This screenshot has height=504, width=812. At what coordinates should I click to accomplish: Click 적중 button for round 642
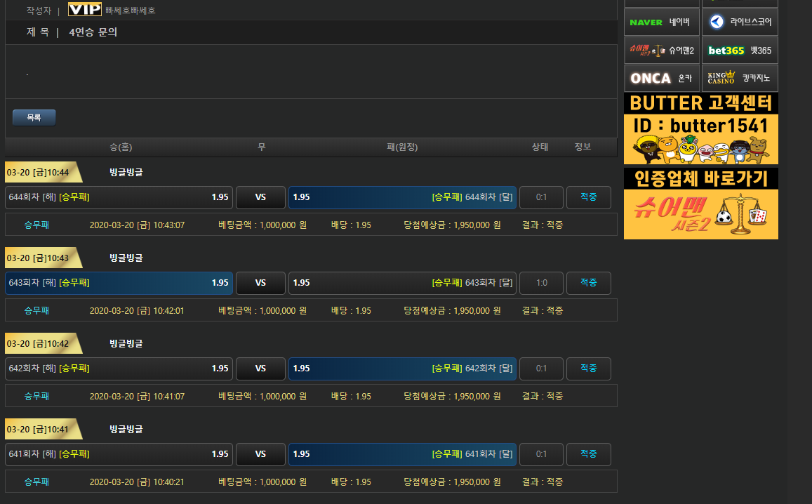pyautogui.click(x=588, y=369)
